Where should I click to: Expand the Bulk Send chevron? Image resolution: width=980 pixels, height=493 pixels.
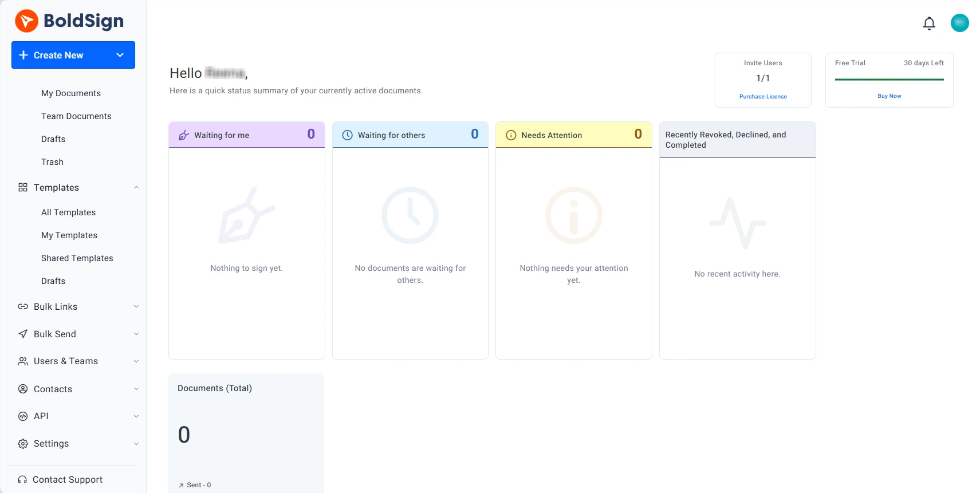(136, 334)
